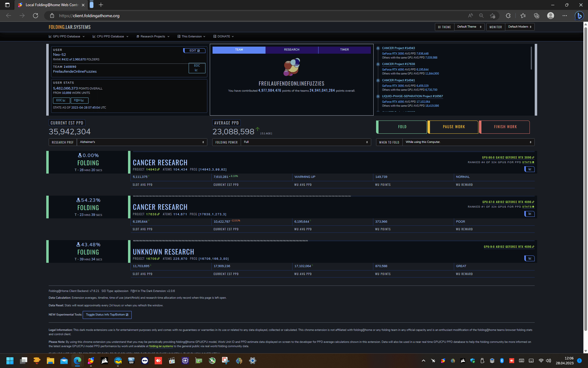This screenshot has width=588, height=368.
Task: Toggle Status Info Top/Bottom
Action: click(x=107, y=315)
